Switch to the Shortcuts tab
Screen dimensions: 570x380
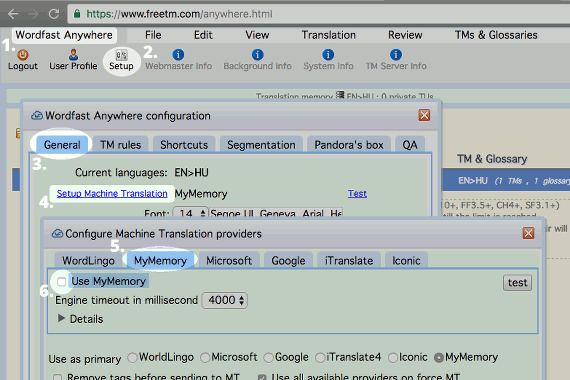click(x=184, y=145)
